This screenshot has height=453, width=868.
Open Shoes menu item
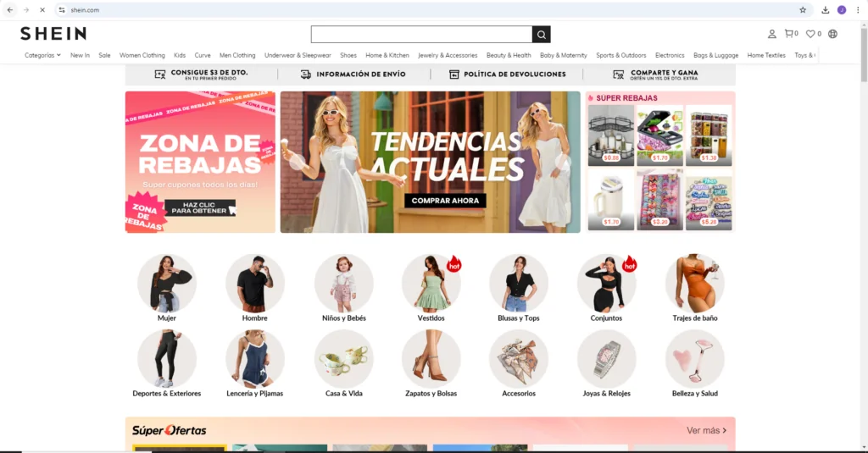pos(348,55)
